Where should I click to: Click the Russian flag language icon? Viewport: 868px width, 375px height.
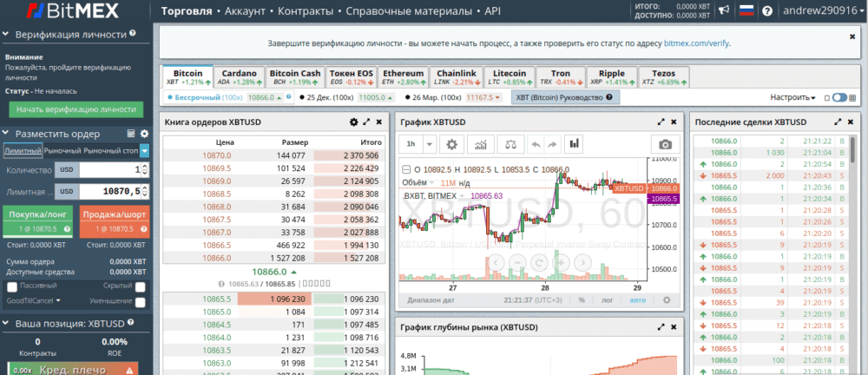coord(745,11)
